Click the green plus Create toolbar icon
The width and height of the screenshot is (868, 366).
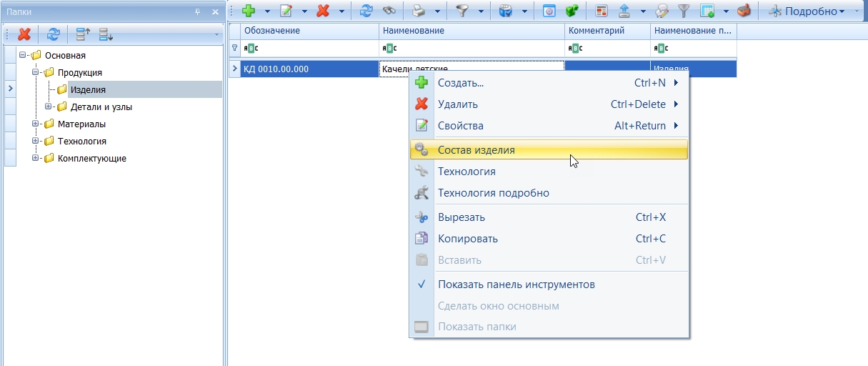pyautogui.click(x=249, y=11)
